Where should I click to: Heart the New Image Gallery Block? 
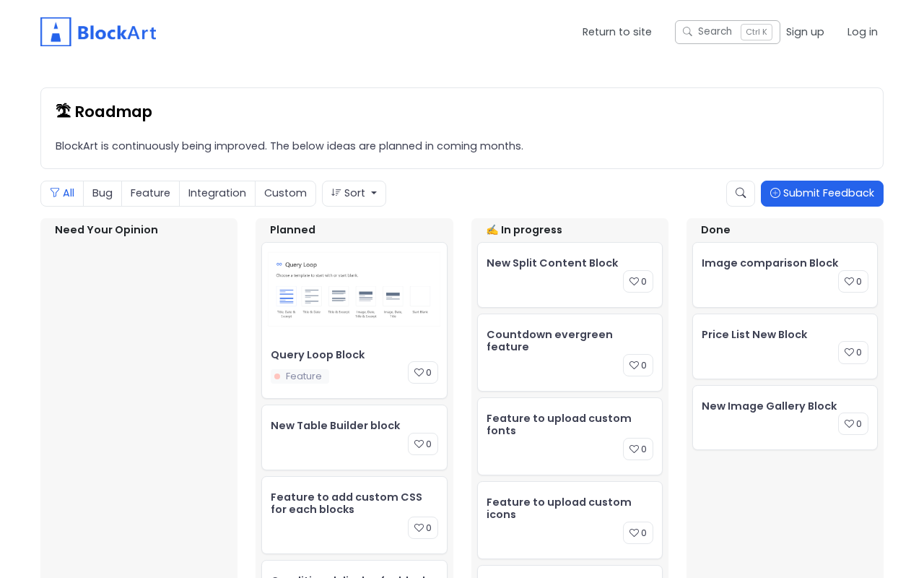coord(853,424)
